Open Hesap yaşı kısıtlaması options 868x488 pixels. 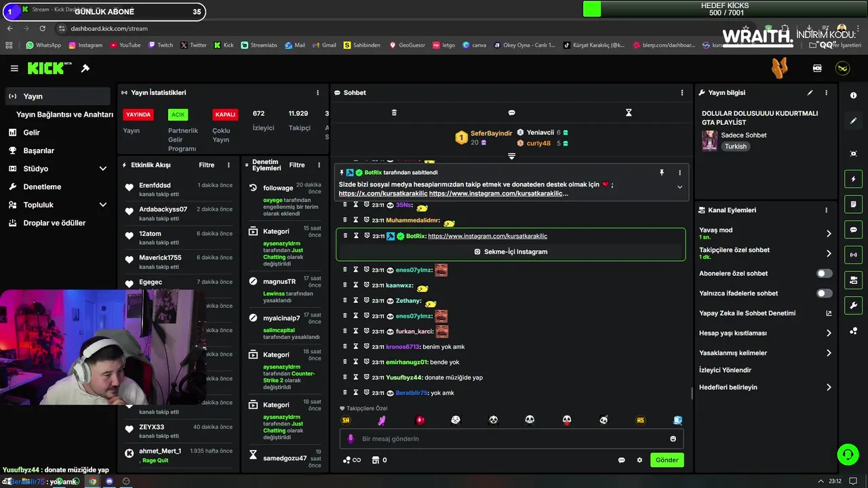(x=765, y=333)
